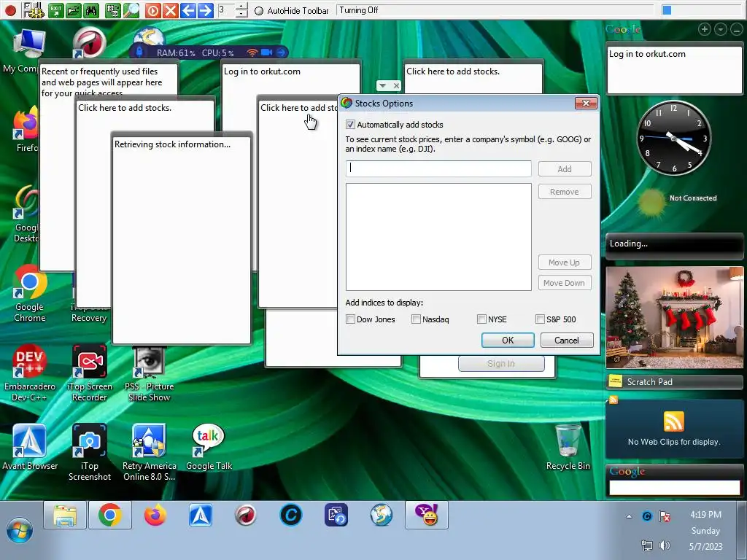Click the Google sidebar minimize minus icon

(737, 29)
